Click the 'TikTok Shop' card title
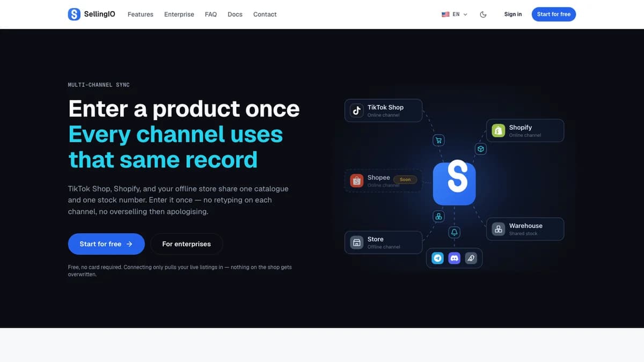The image size is (644, 362). (x=385, y=107)
